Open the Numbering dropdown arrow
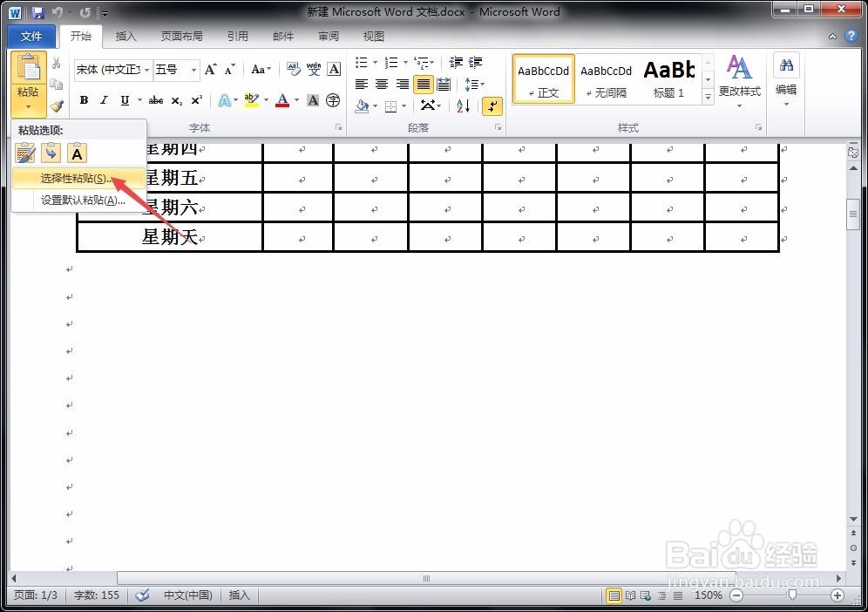 (x=405, y=62)
